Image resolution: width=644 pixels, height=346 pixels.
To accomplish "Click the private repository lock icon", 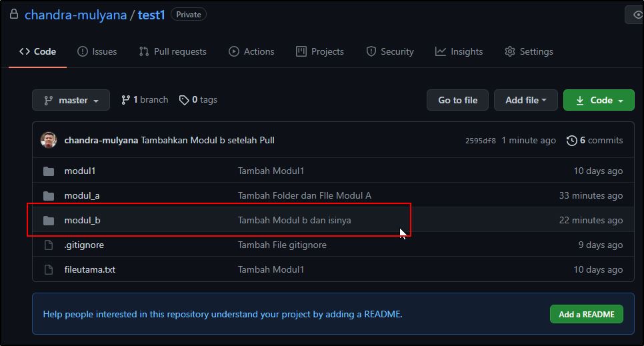I will [14, 14].
